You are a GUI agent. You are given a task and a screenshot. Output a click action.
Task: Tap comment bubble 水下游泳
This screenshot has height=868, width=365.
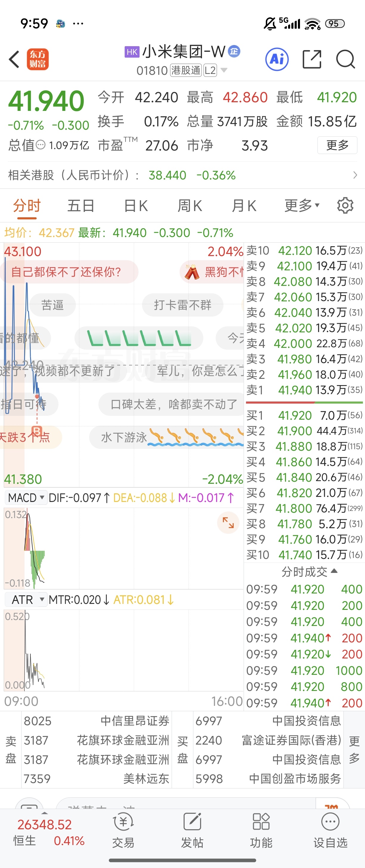coord(166,437)
